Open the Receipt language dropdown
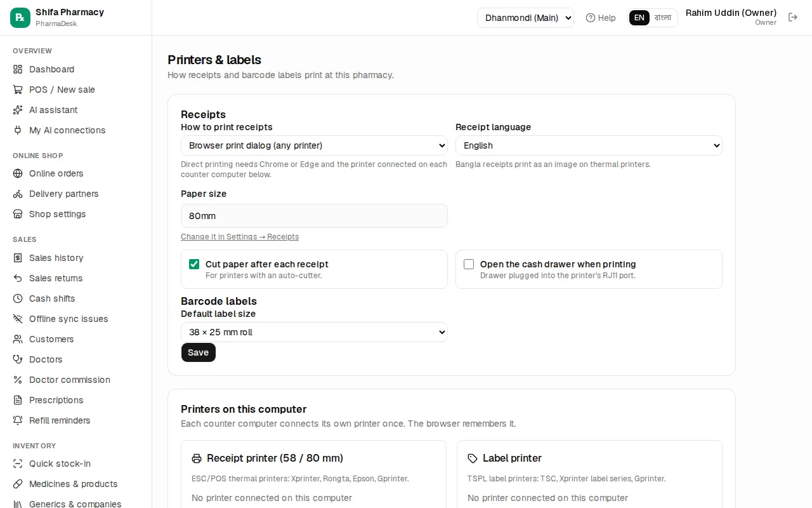The image size is (812, 508). (x=589, y=145)
